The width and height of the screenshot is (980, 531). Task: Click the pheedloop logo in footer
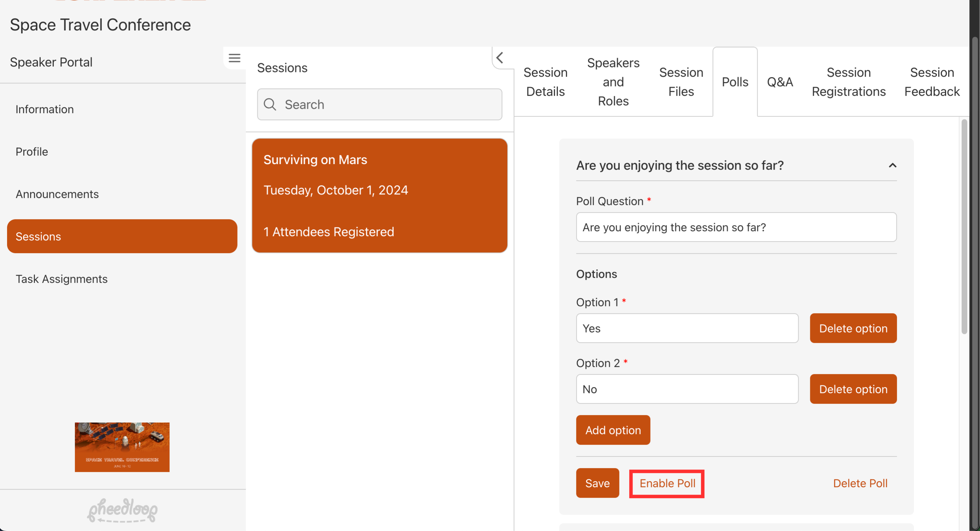click(122, 510)
